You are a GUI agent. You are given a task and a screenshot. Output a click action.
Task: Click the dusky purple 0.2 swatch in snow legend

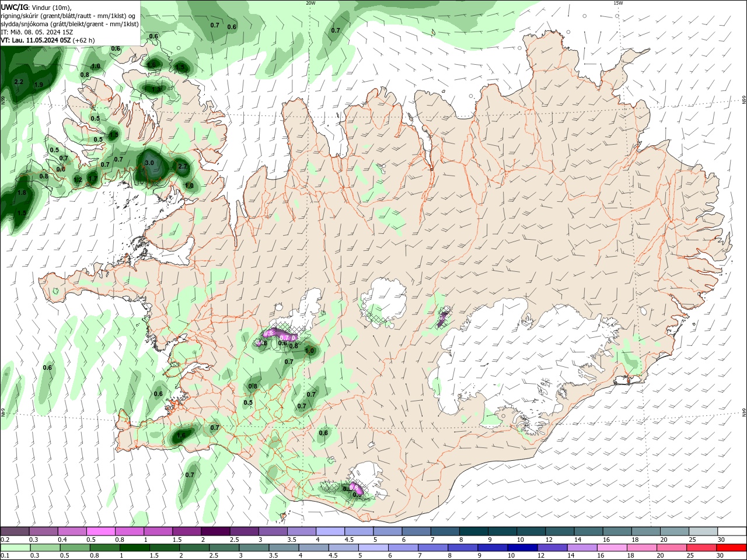[15, 531]
